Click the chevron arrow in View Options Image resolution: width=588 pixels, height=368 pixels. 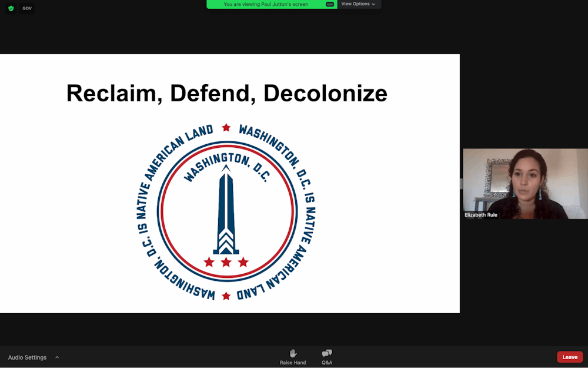tap(373, 4)
